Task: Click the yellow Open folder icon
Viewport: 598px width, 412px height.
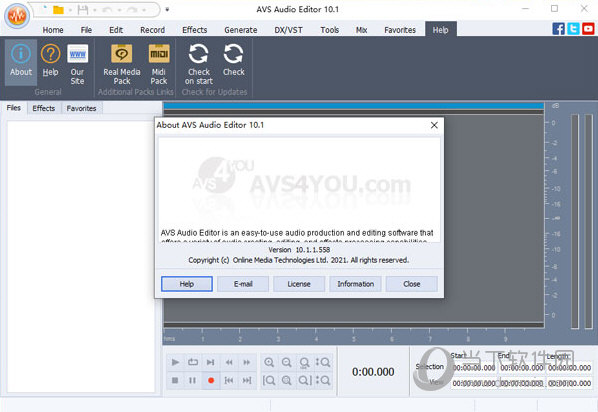Action: click(58, 10)
